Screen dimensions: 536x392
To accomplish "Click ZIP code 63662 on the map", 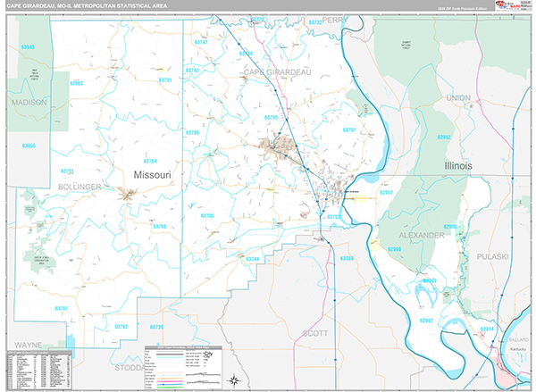I will tap(76, 83).
